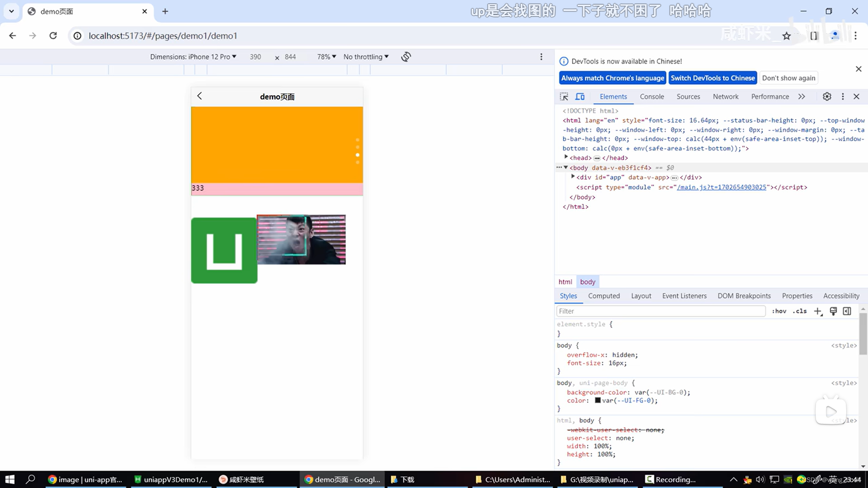Click Switch DevTools to Chinese

point(712,78)
